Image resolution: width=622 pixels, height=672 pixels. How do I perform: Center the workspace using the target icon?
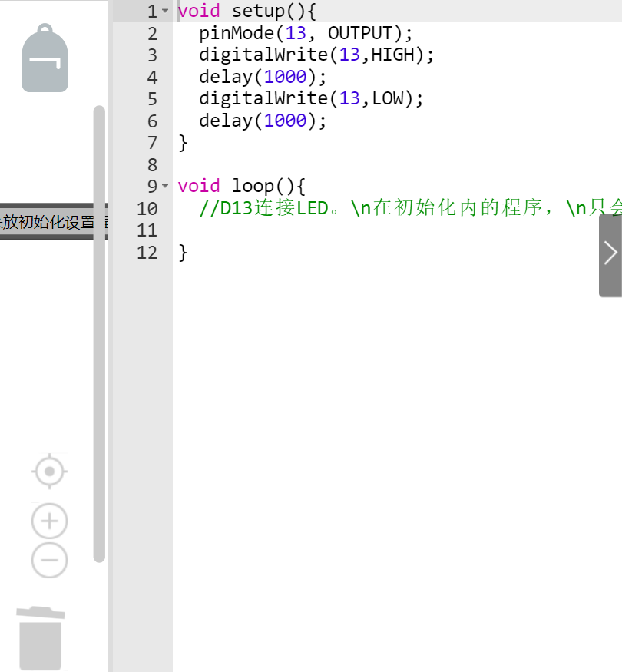50,472
